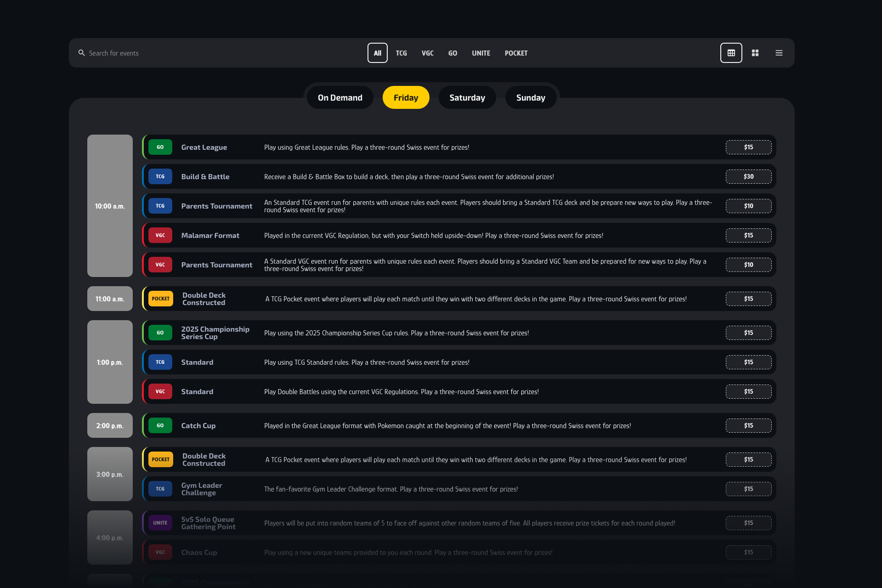Click $15 price for 3:00 p.m. Double Deck Constructed
Screen dimensions: 882x588
click(x=748, y=459)
